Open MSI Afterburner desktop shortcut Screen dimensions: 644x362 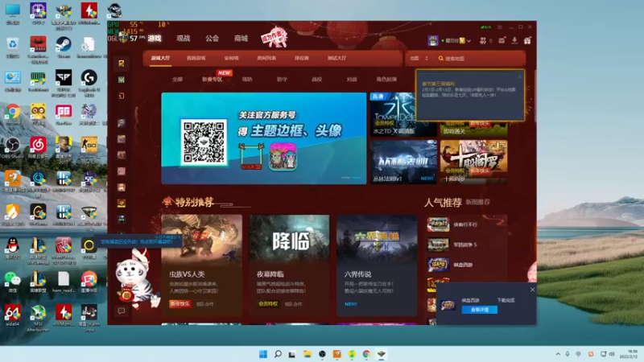tap(38, 318)
